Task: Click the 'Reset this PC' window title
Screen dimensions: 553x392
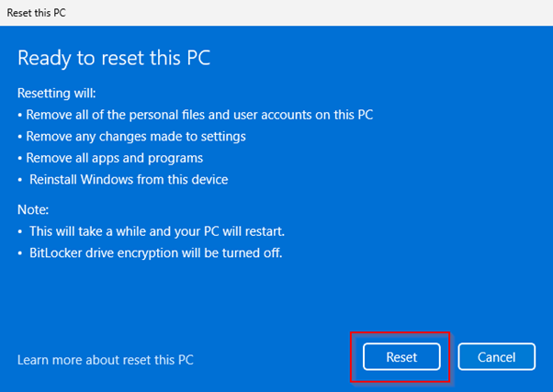Action: point(37,14)
